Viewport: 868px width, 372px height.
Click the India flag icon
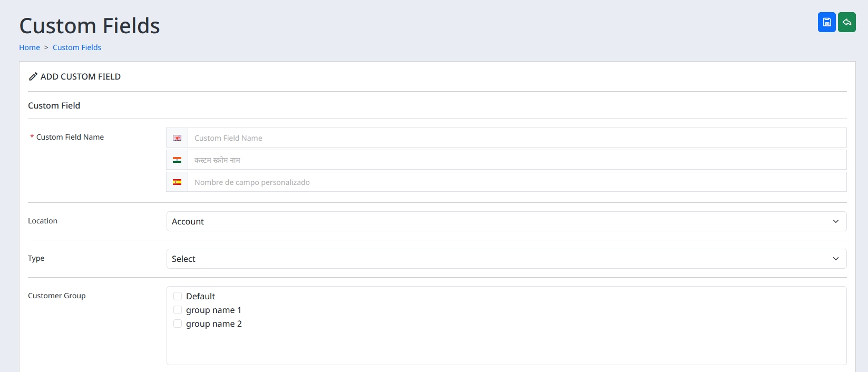177,160
